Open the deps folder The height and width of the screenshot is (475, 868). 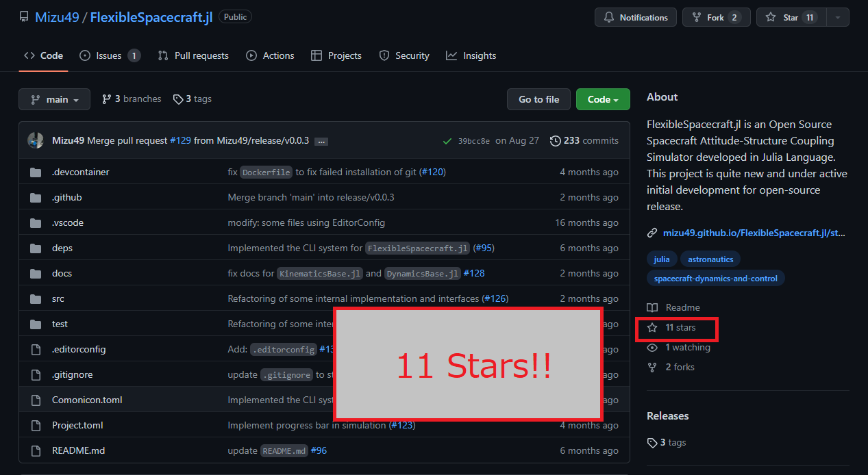point(62,248)
